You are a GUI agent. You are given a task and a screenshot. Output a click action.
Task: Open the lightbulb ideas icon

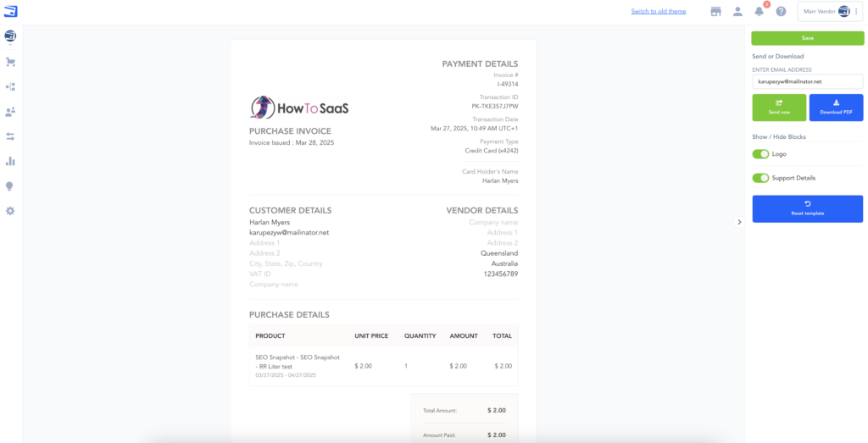pos(10,186)
